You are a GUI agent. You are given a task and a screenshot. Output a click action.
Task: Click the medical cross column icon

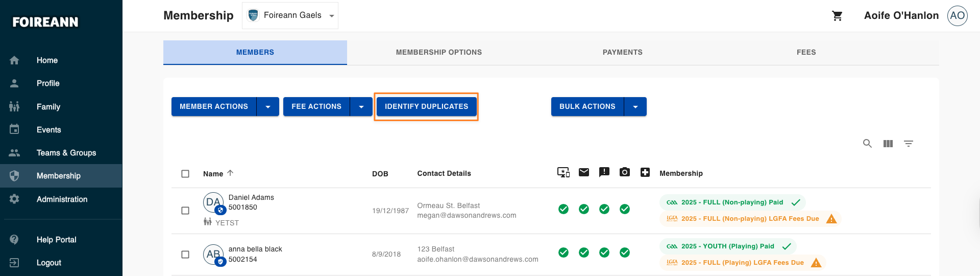pos(645,172)
